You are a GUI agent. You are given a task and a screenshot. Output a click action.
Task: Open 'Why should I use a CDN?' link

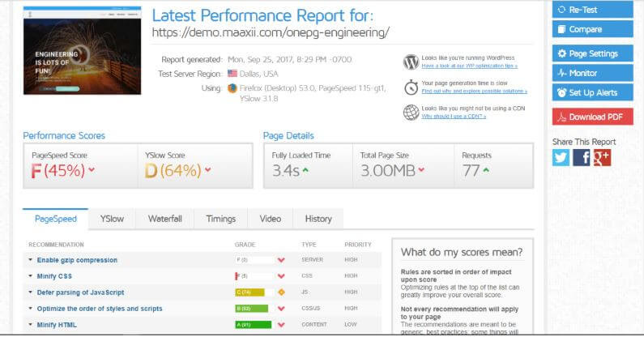[x=454, y=117]
